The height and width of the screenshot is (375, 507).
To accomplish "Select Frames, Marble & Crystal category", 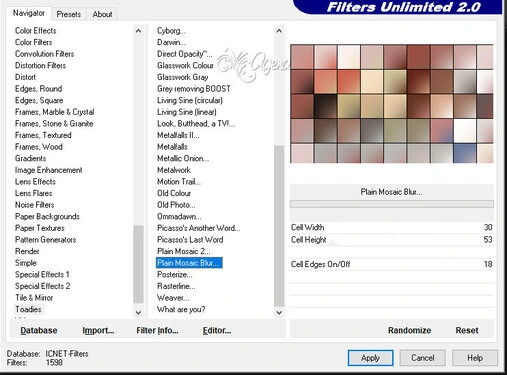I will click(x=55, y=112).
